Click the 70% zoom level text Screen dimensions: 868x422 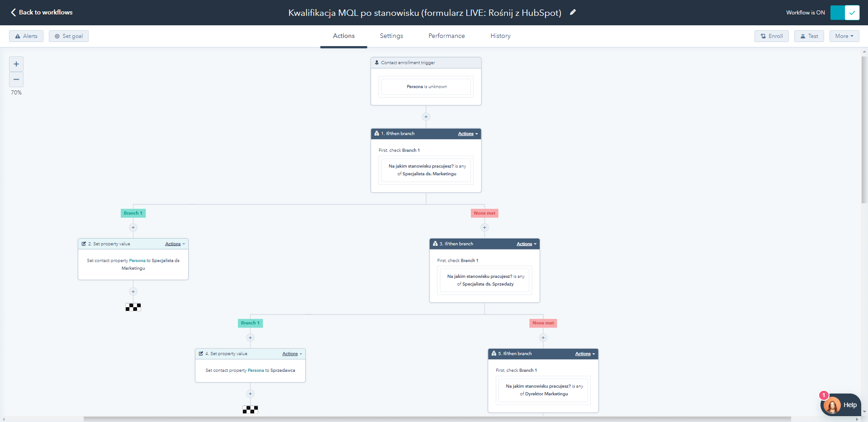tap(16, 93)
